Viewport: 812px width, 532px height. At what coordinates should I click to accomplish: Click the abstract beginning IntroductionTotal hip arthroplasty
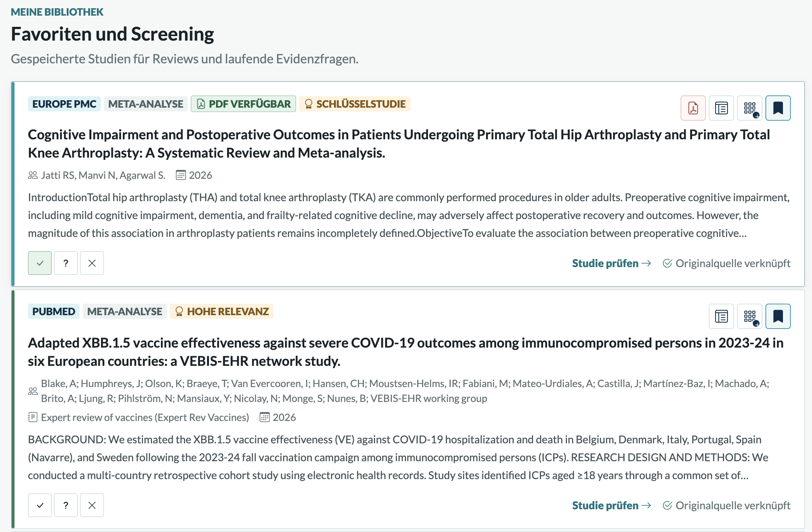click(409, 215)
